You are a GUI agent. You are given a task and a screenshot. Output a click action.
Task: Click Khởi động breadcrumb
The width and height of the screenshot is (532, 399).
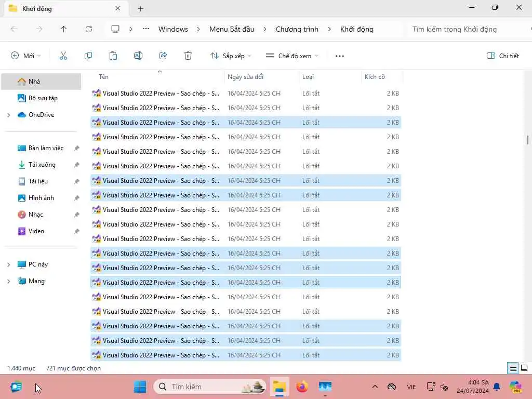[356, 29]
